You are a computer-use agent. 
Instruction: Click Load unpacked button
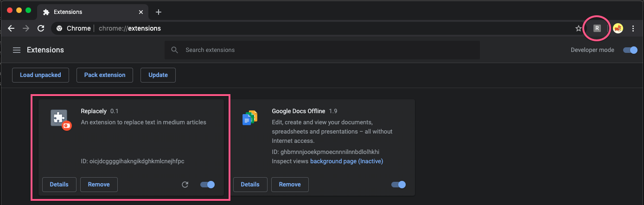click(40, 75)
